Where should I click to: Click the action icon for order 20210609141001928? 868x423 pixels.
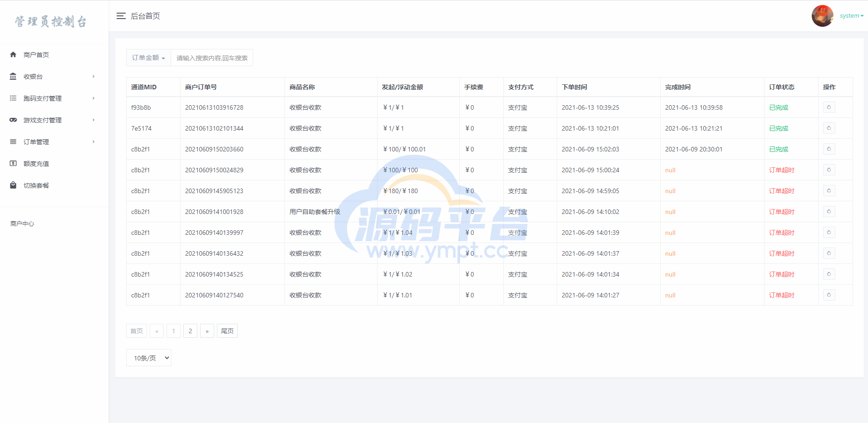829,212
